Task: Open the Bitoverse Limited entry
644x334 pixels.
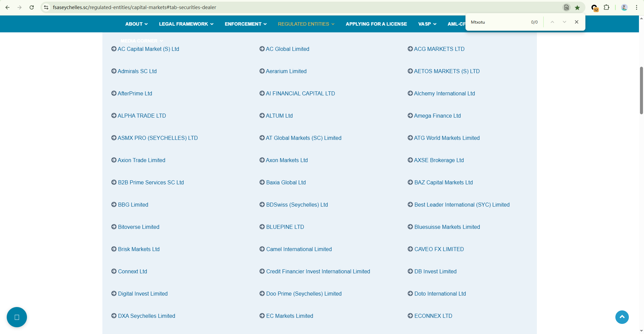Action: 138,227
